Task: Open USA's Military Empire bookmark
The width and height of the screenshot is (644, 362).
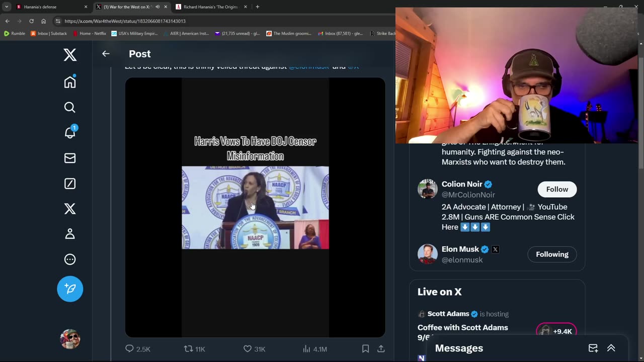Action: tap(134, 34)
